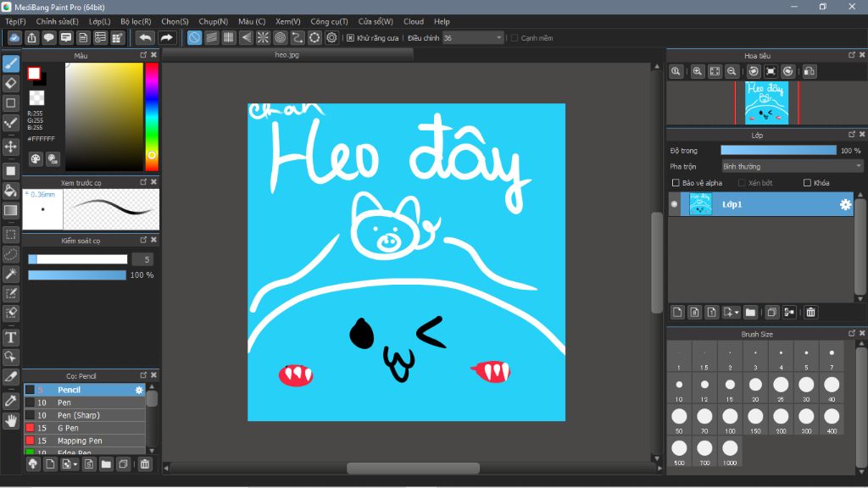Screen dimensions: 868x488
Task: Open the Chỉnh sửa(E) menu
Action: (x=57, y=21)
